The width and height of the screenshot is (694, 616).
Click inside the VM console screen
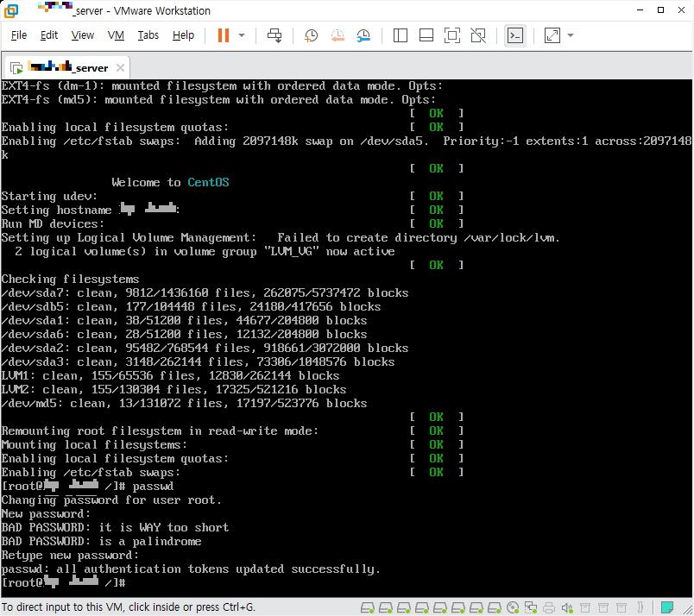(347, 338)
